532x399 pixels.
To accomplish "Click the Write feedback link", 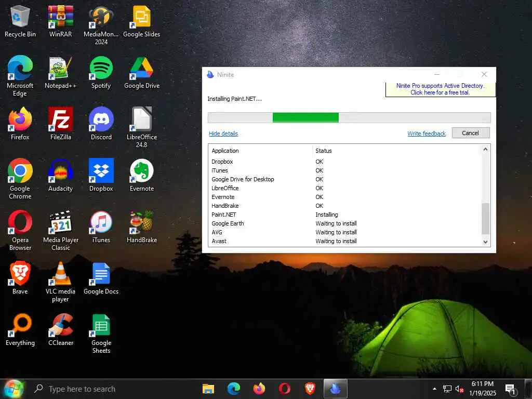I will [427, 134].
